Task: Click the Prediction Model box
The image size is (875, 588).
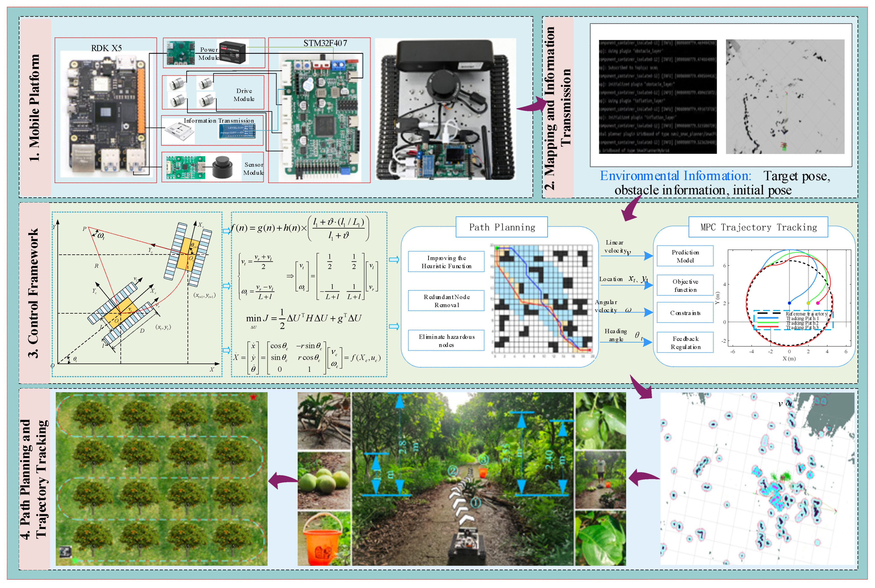Action: click(x=685, y=256)
